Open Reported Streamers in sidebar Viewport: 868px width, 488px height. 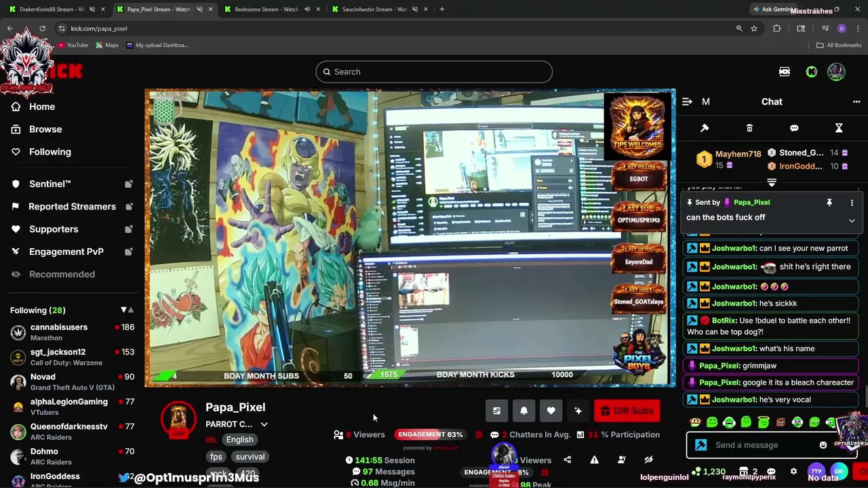click(72, 206)
